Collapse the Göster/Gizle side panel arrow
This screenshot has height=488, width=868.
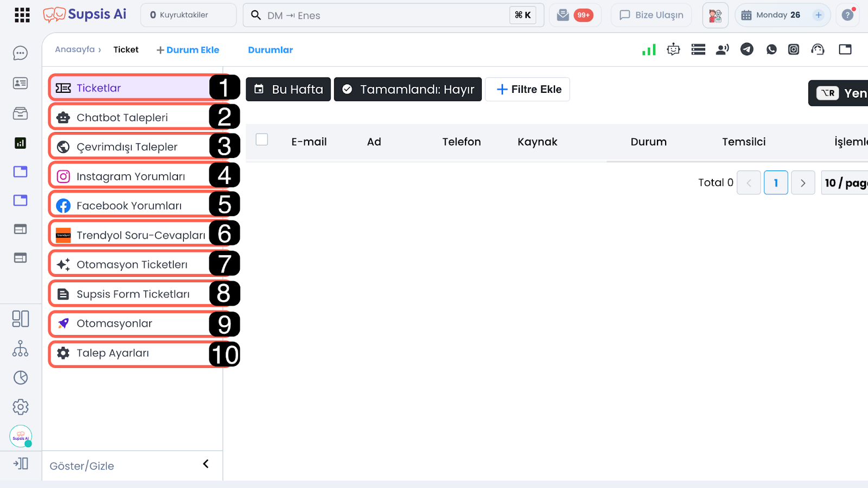tap(206, 464)
